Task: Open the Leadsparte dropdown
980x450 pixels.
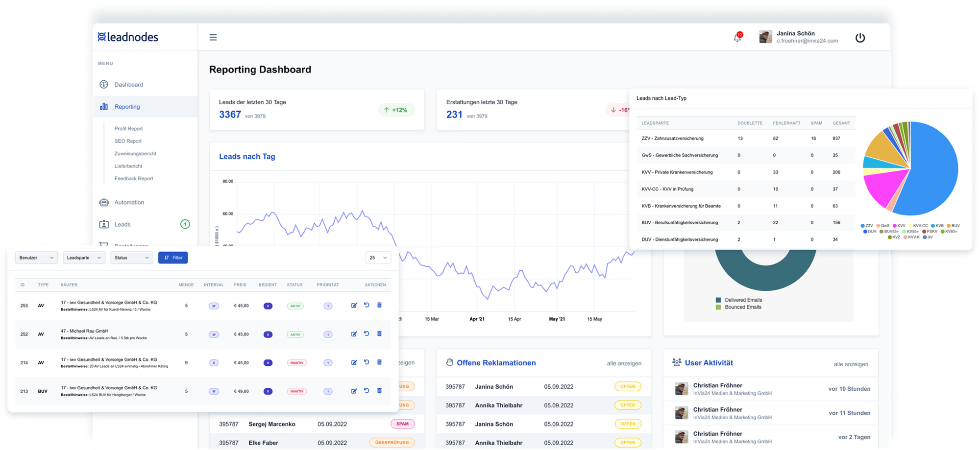Action: point(84,258)
